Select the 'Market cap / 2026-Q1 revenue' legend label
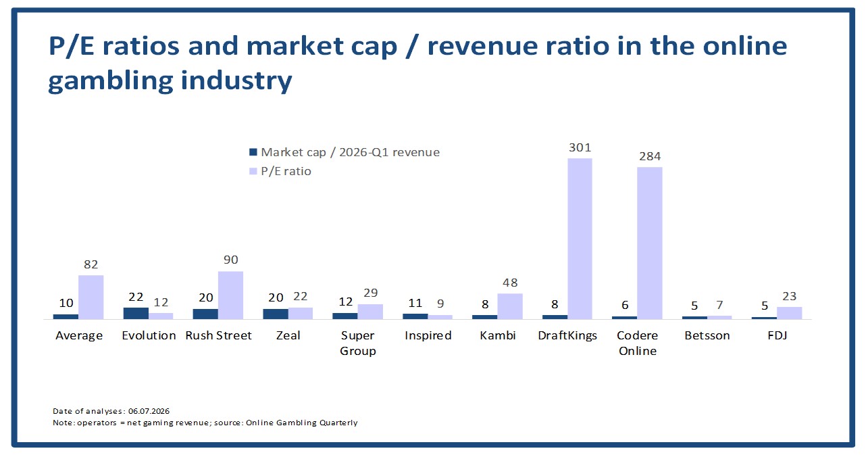Image resolution: width=868 pixels, height=455 pixels. tap(351, 152)
